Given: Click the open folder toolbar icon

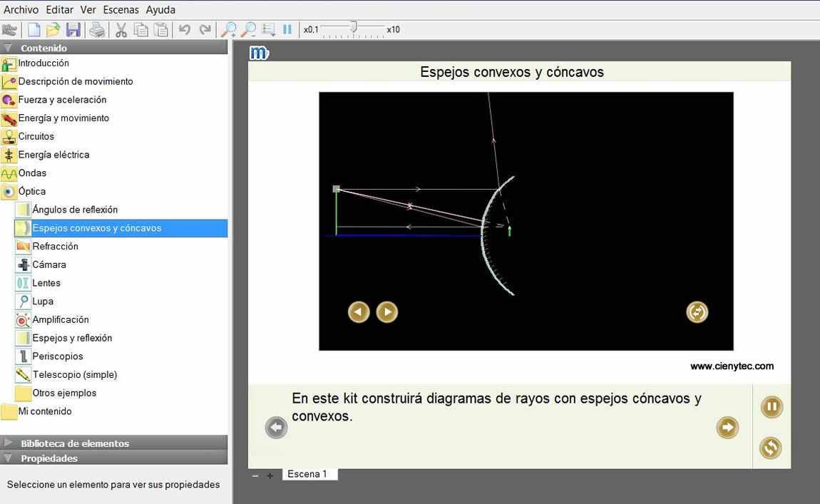Looking at the screenshot, I should click(x=53, y=30).
